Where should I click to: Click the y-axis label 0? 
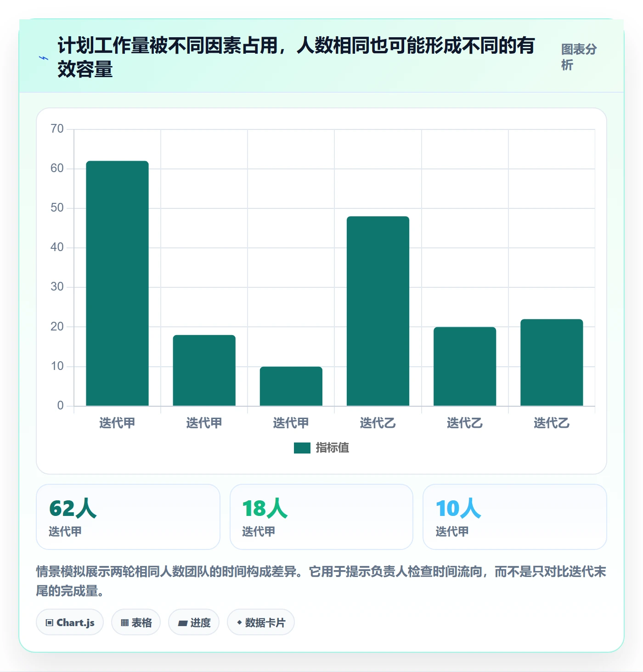(x=61, y=406)
